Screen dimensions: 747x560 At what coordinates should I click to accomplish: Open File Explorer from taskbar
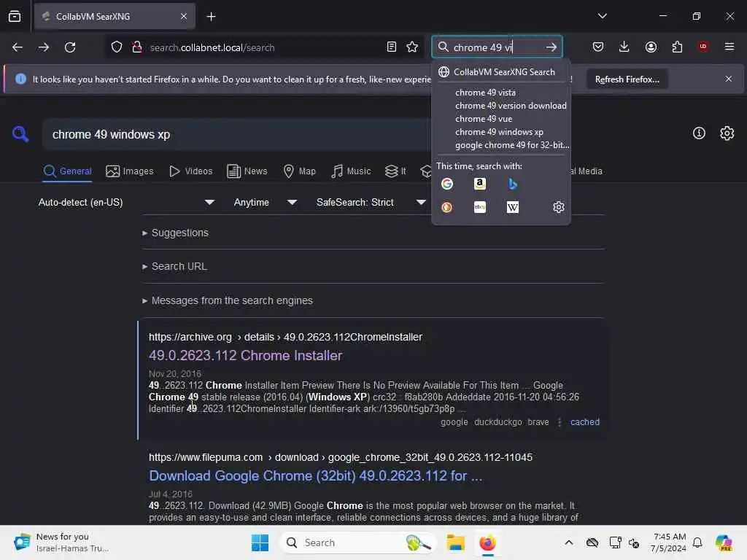[x=455, y=542]
